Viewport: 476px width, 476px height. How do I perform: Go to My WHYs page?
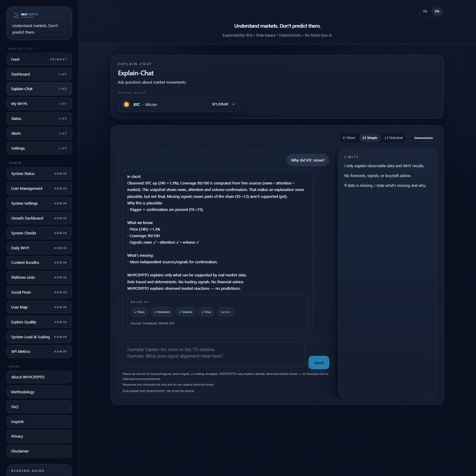point(39,104)
